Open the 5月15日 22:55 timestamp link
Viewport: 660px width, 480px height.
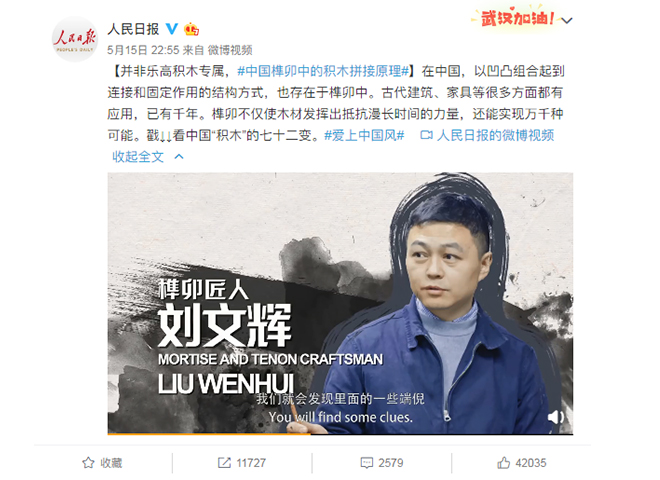(x=143, y=50)
